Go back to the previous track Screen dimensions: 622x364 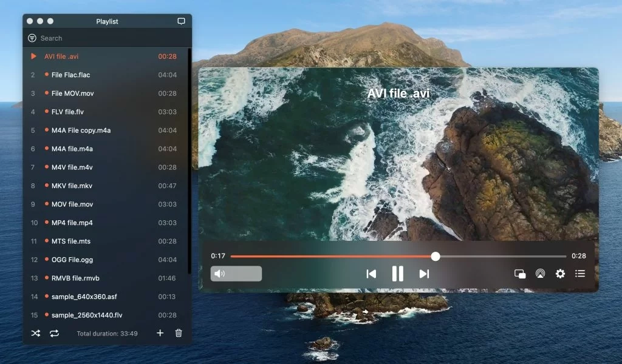(x=371, y=274)
